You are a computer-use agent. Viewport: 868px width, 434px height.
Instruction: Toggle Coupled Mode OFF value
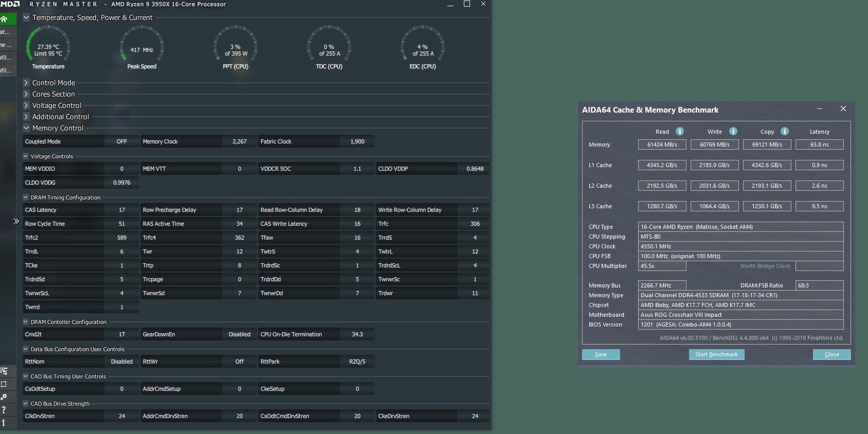pos(122,141)
